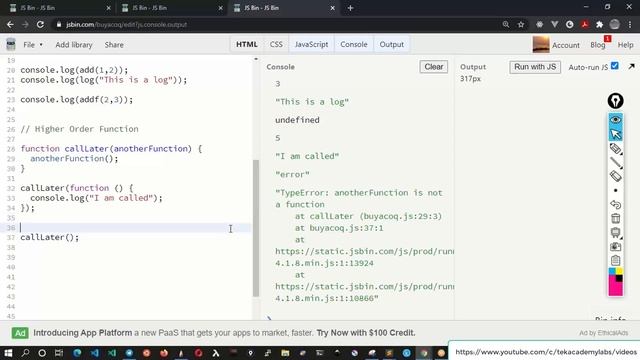Viewport: 640px width, 360px height.
Task: Click the account avatar thumbnail
Action: 541,44
